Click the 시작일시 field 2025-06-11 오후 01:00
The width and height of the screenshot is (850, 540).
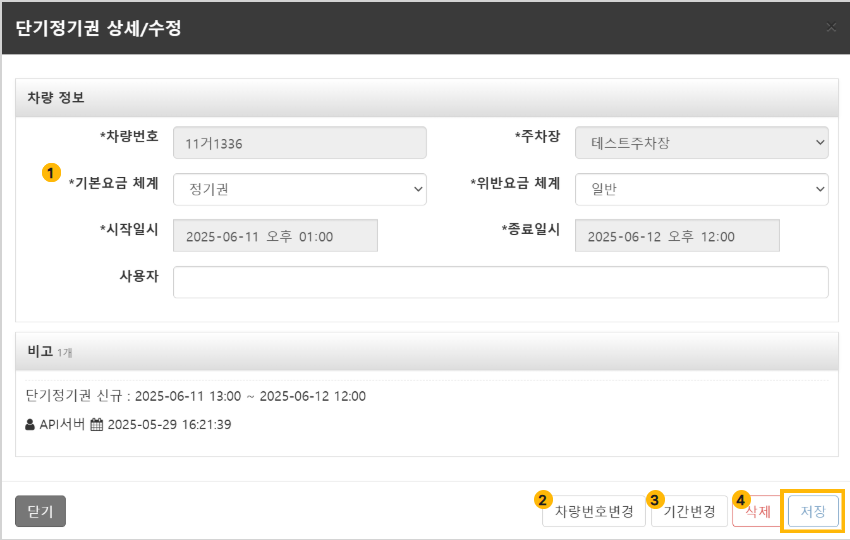click(x=275, y=235)
